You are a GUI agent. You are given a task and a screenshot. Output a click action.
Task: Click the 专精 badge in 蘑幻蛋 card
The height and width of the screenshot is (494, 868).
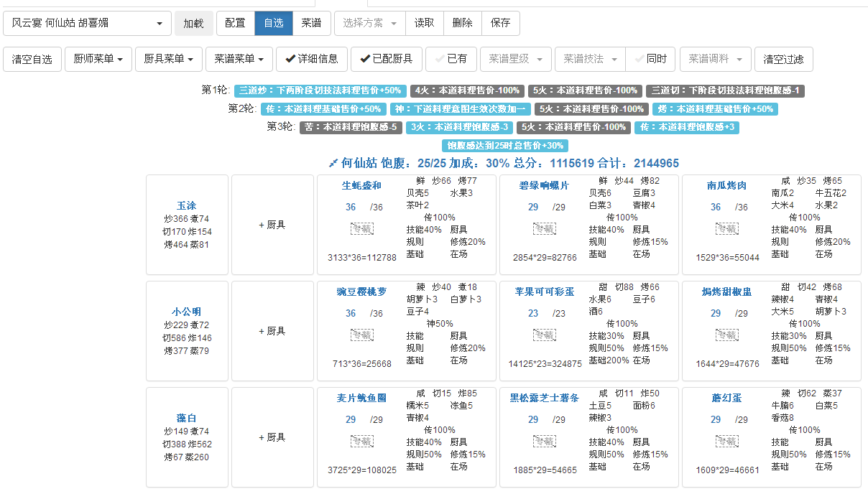727,441
